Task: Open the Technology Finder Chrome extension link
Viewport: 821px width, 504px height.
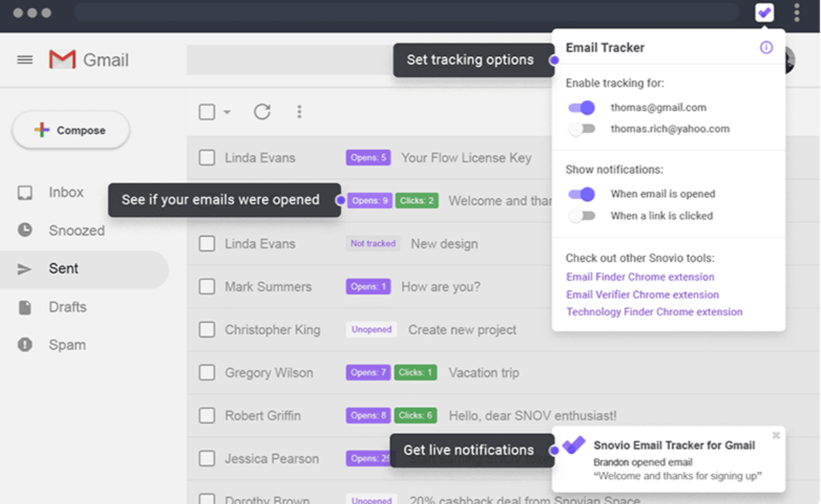Action: click(654, 312)
